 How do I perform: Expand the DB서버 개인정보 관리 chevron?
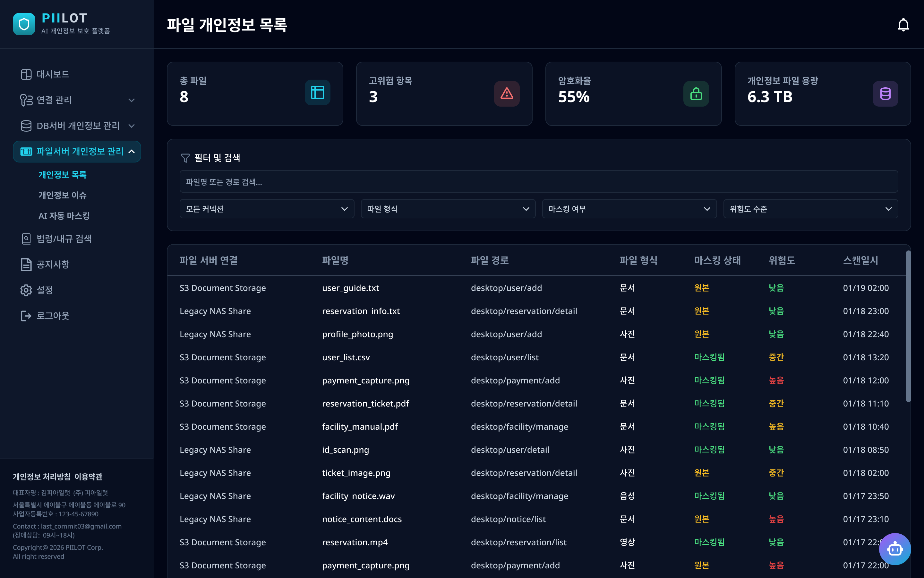click(131, 126)
